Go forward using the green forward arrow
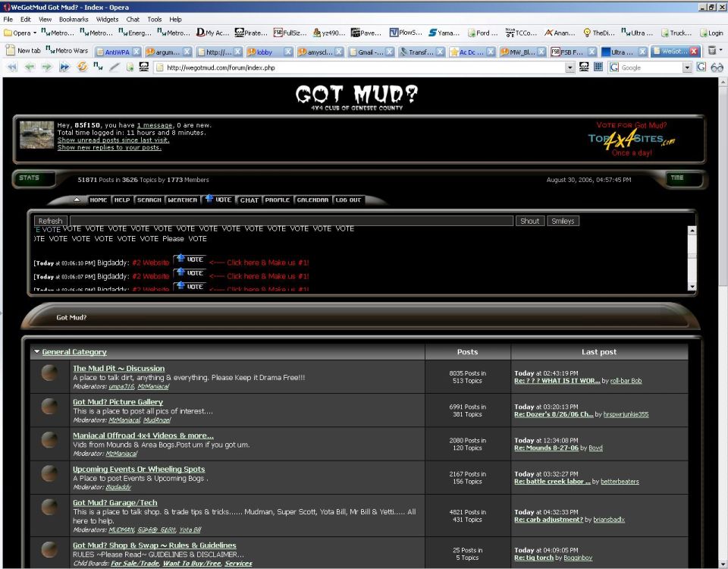Image resolution: width=728 pixels, height=569 pixels. click(x=47, y=68)
